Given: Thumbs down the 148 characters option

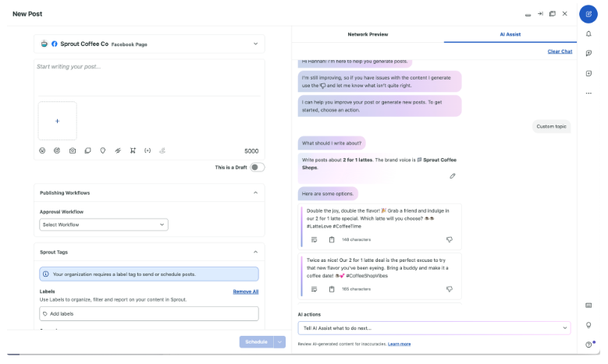Looking at the screenshot, I should [x=450, y=240].
